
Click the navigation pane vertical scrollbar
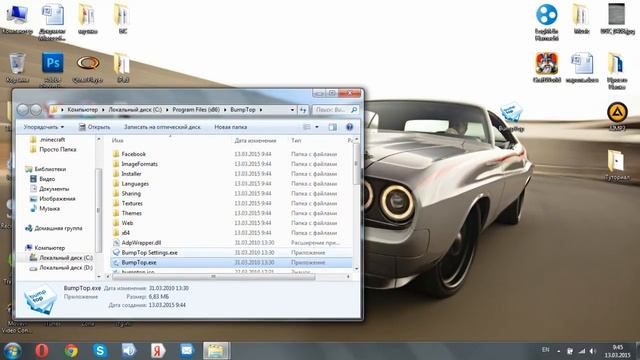tap(98, 210)
